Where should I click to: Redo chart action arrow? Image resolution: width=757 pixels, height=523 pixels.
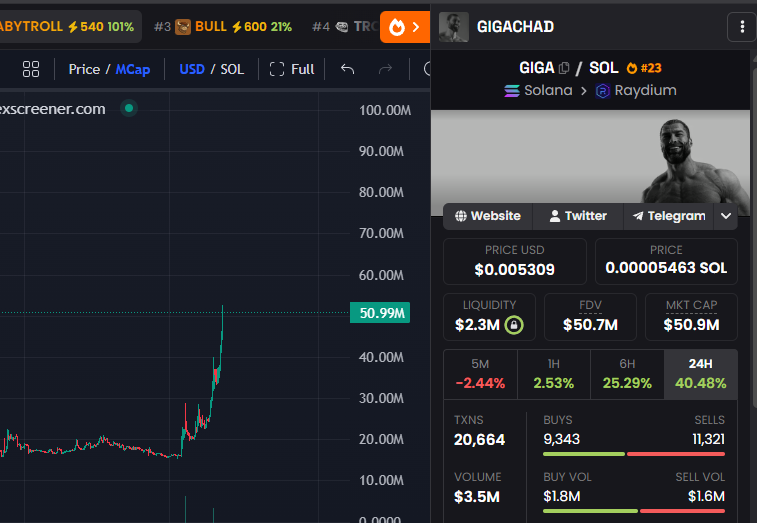tap(385, 69)
